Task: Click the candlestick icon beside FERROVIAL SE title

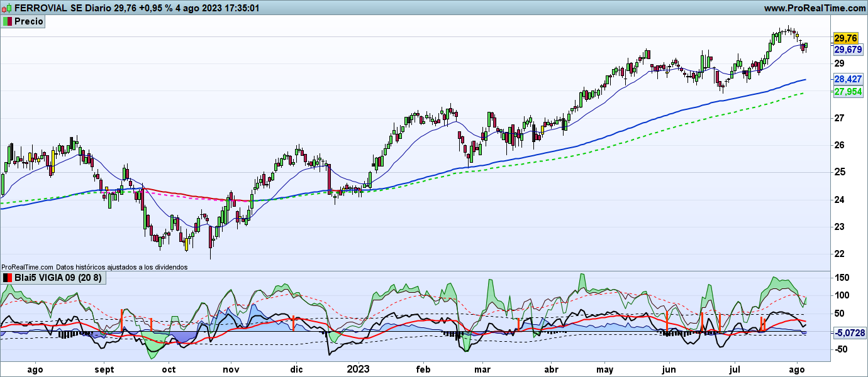Action: [7, 9]
